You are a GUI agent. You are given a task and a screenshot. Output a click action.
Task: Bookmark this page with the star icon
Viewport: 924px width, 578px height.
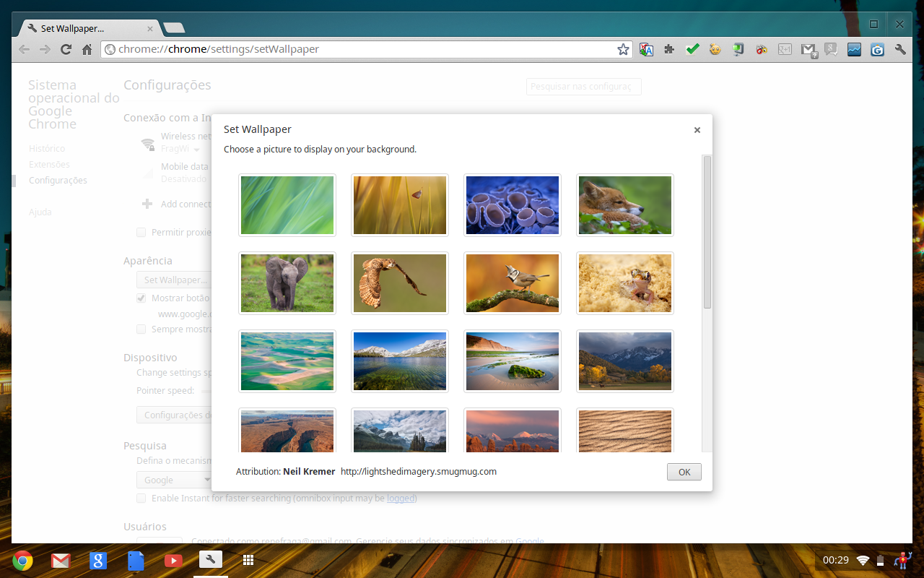point(623,50)
